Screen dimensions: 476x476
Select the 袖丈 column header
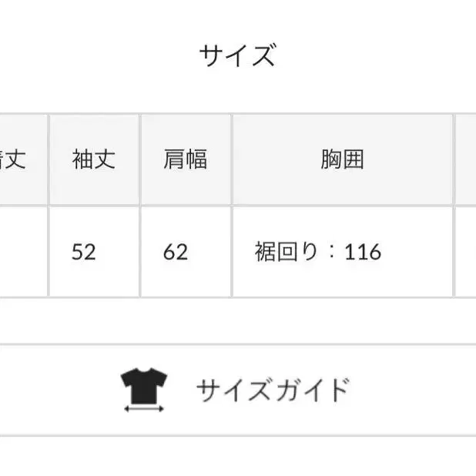(x=94, y=159)
